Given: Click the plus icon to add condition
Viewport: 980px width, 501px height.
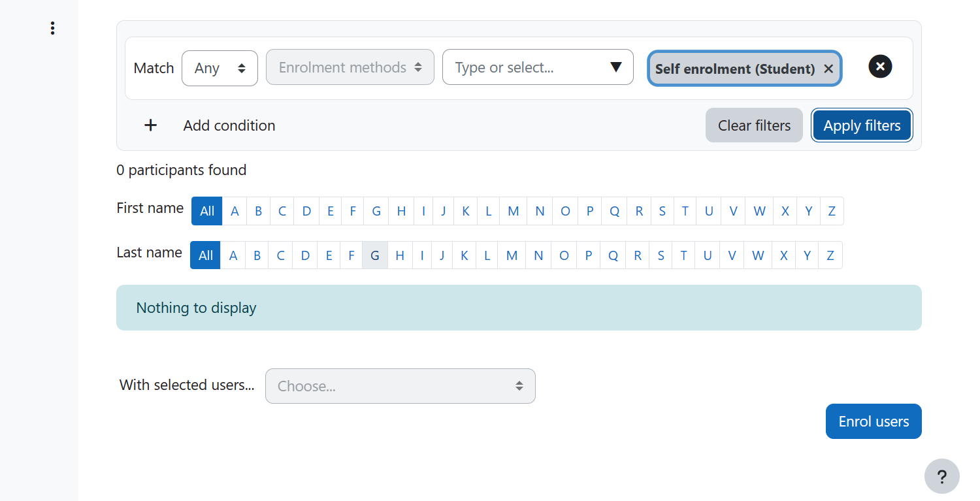Looking at the screenshot, I should [151, 125].
